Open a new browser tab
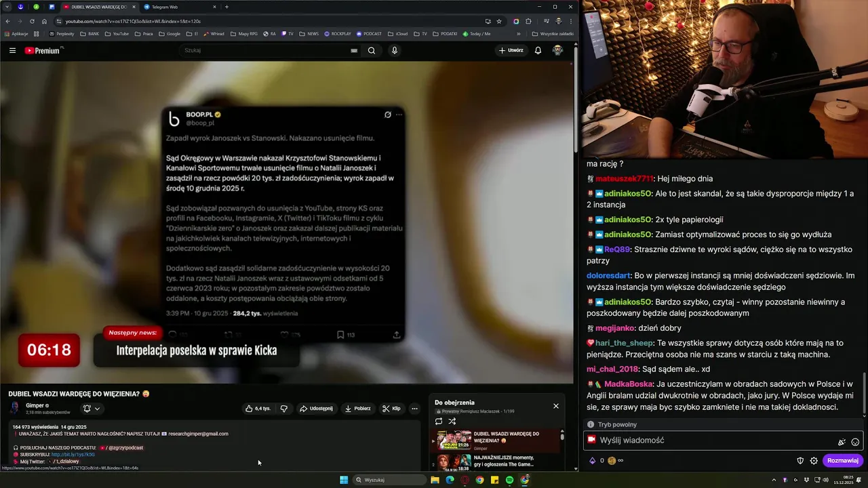868x488 pixels. [226, 7]
